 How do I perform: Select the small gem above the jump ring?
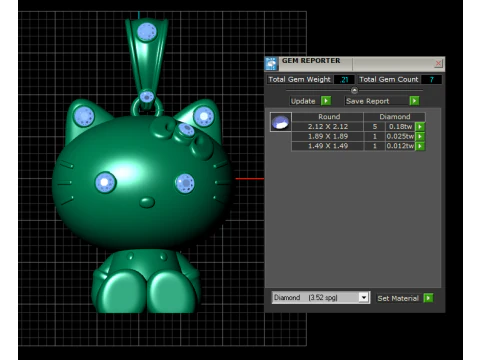(147, 97)
